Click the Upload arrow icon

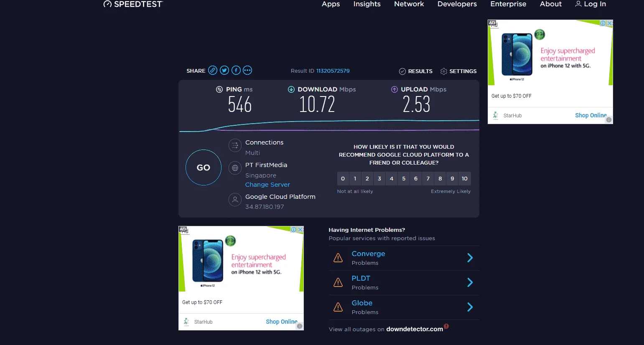(x=395, y=89)
